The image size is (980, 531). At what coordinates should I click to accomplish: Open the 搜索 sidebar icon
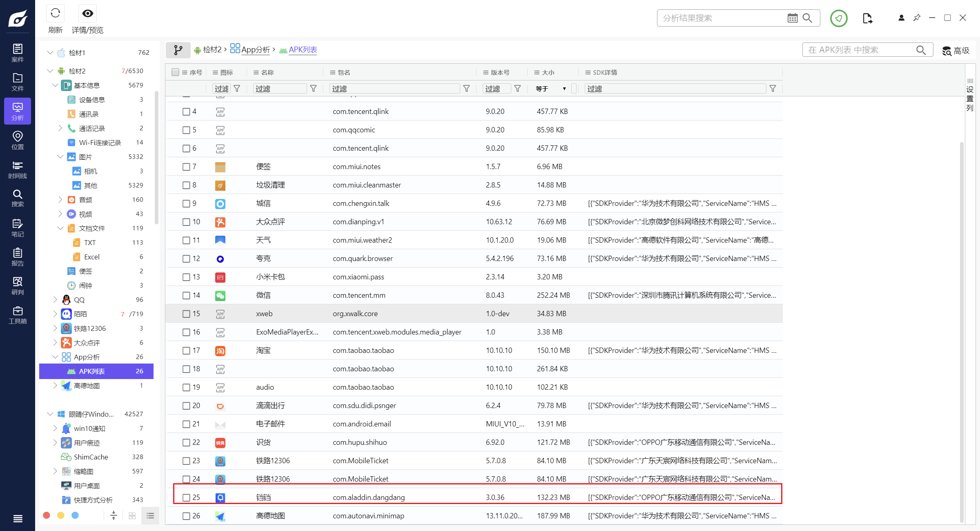(18, 198)
